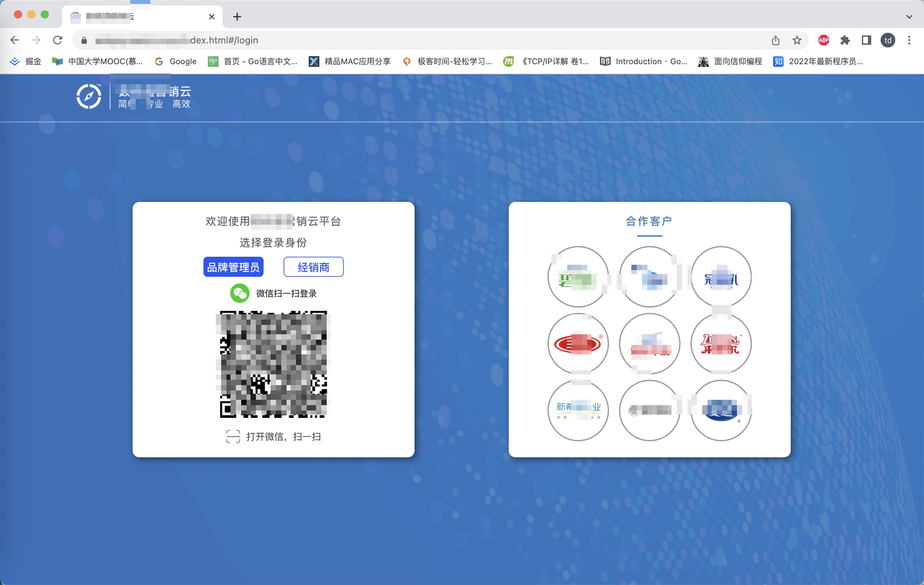The image size is (924, 585).
Task: Open the 掘金 bookmark
Action: (x=25, y=62)
